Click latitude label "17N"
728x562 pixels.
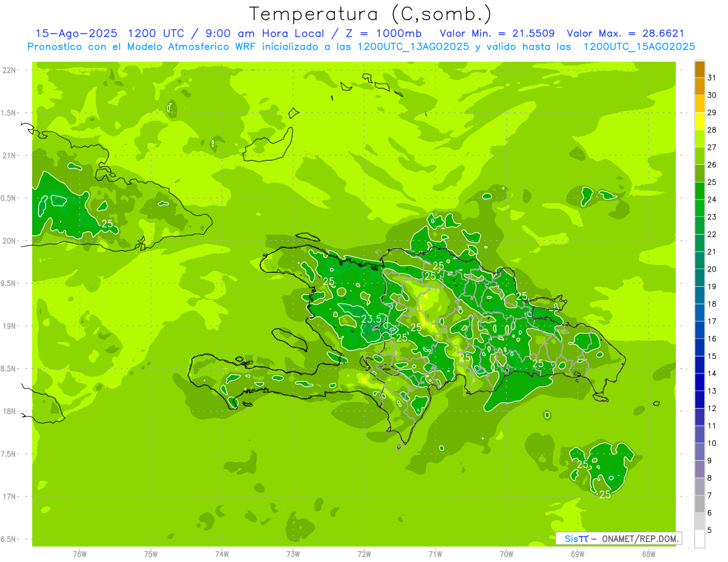pyautogui.click(x=9, y=497)
